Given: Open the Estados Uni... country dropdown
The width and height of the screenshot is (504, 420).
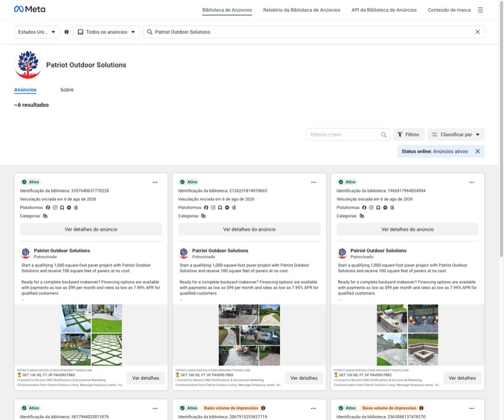Looking at the screenshot, I should tap(37, 32).
